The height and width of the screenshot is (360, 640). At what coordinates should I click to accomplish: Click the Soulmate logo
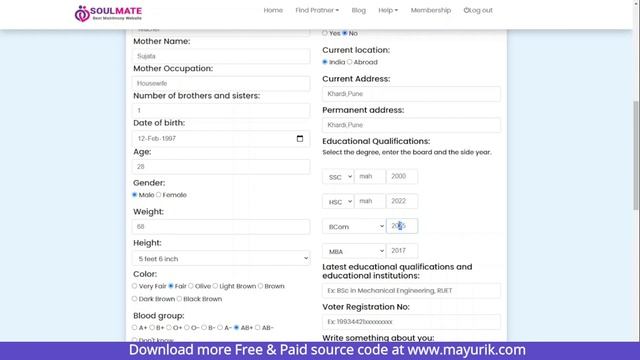(x=108, y=13)
